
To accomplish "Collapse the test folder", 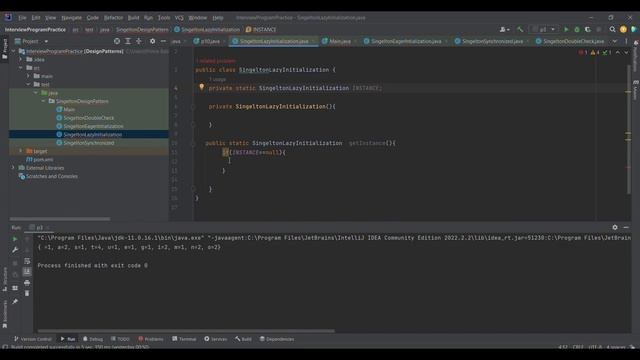I will [29, 84].
